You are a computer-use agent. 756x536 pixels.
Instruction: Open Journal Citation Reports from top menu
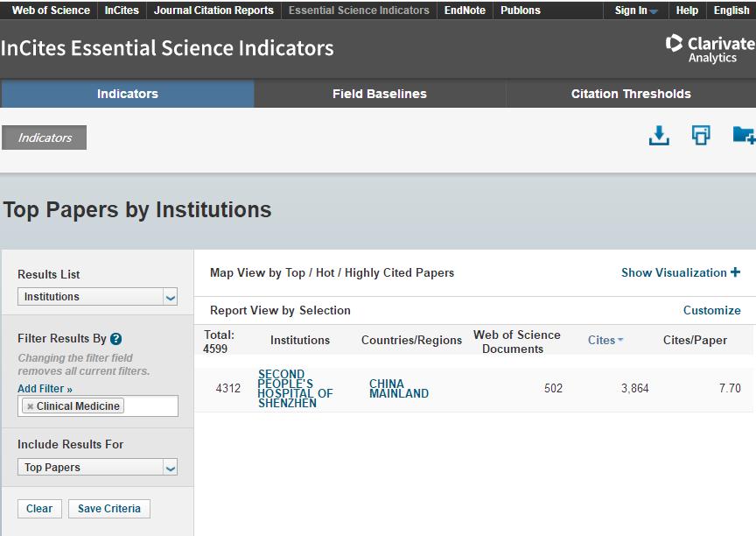pyautogui.click(x=213, y=11)
